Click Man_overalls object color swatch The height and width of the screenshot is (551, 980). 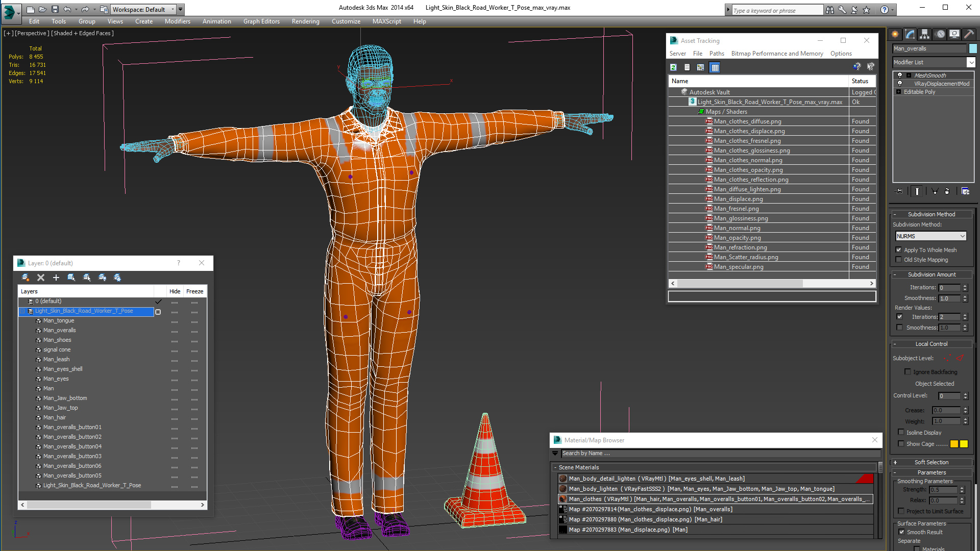point(973,48)
